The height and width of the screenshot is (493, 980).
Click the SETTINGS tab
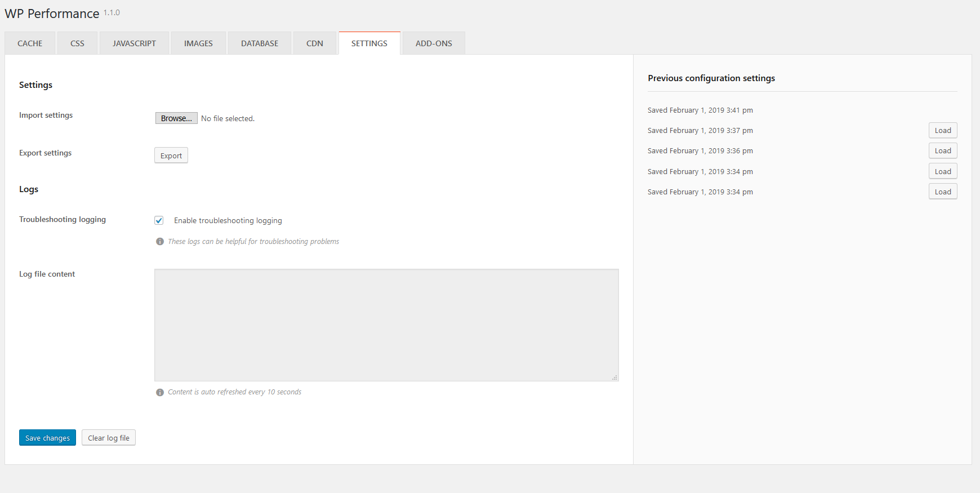click(369, 43)
